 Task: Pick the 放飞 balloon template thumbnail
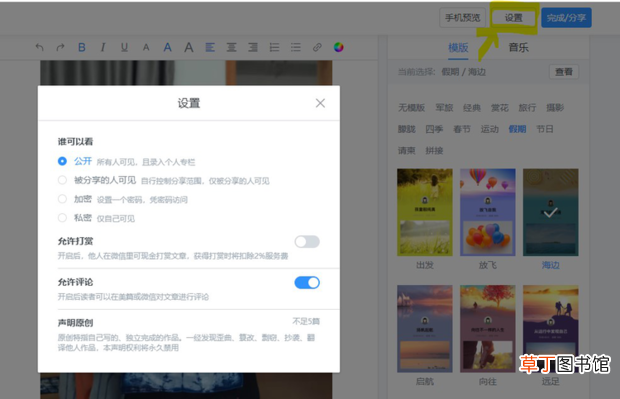coord(488,212)
